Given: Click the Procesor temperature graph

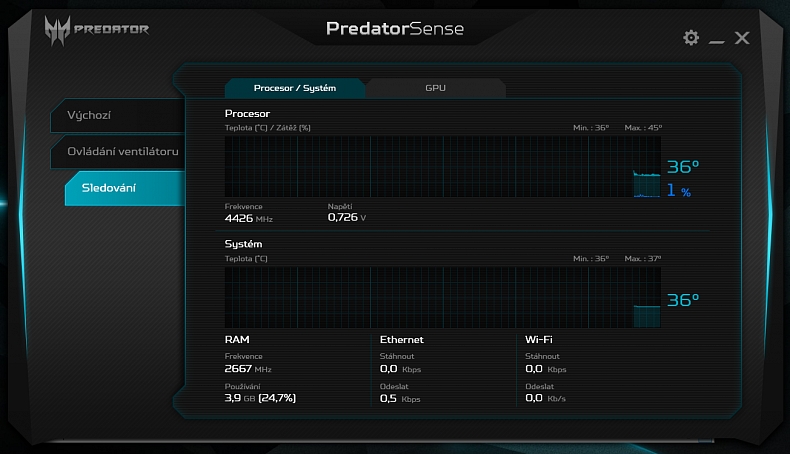Looking at the screenshot, I should pyautogui.click(x=442, y=167).
